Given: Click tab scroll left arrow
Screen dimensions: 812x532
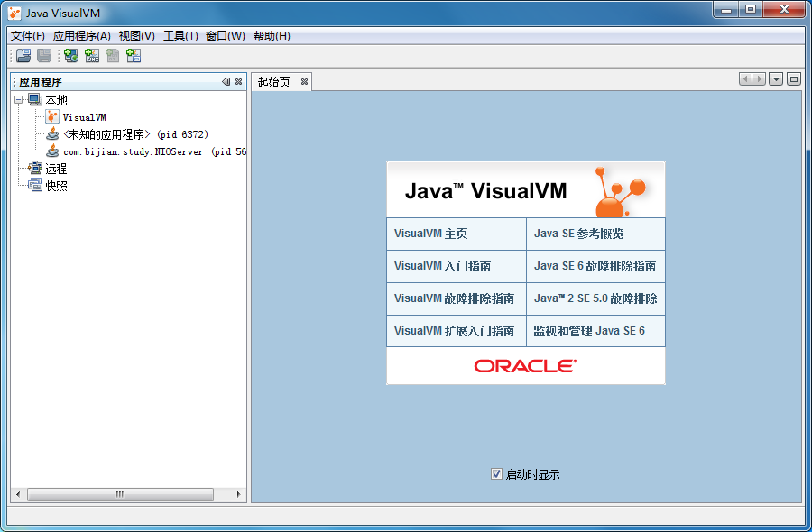Looking at the screenshot, I should pyautogui.click(x=746, y=79).
